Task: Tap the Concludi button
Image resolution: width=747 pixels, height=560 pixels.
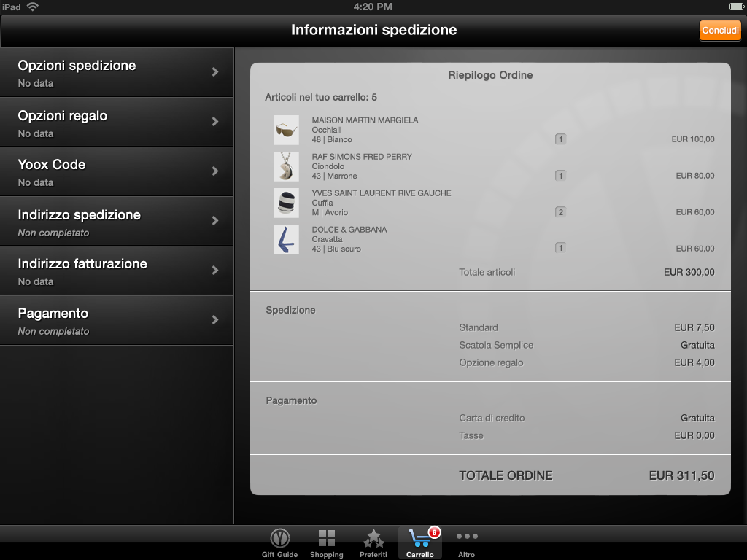Action: click(720, 31)
